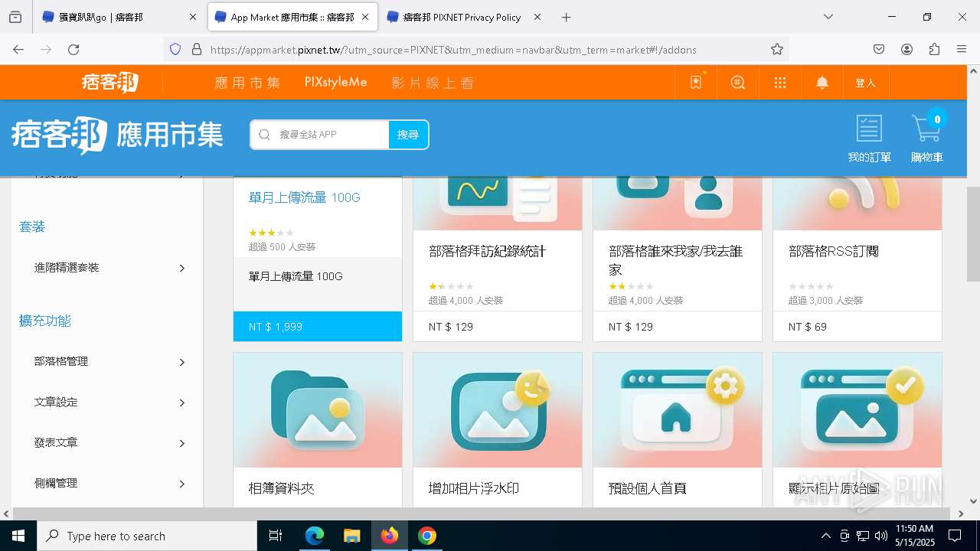980x551 pixels.
Task: Open Task View on the taskbar
Action: tap(276, 536)
